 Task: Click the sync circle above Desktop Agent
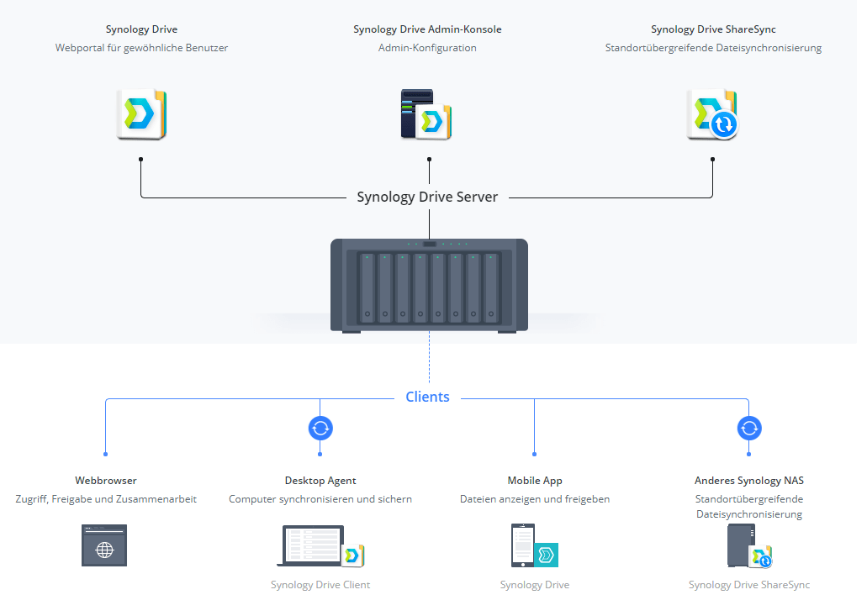point(320,428)
